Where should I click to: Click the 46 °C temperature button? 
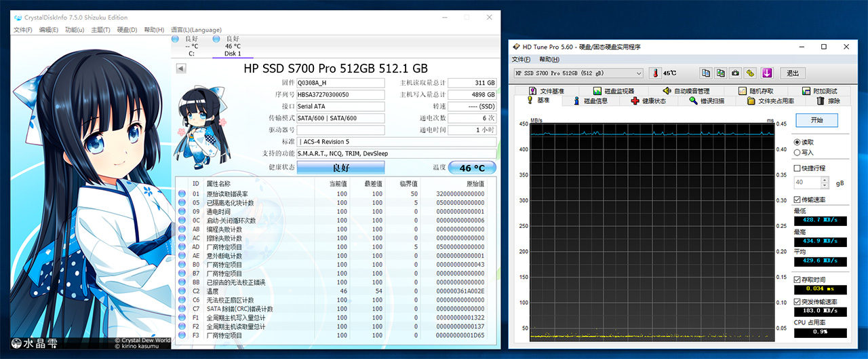point(473,168)
